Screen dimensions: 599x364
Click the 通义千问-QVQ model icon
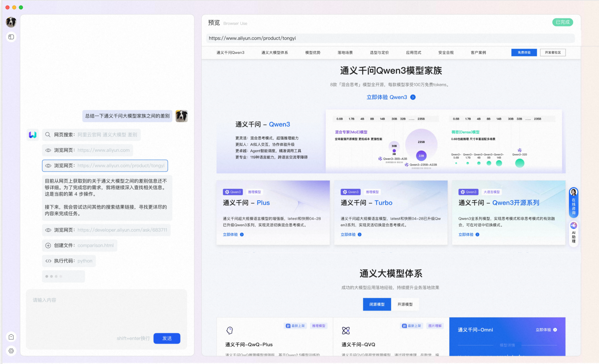[346, 330]
